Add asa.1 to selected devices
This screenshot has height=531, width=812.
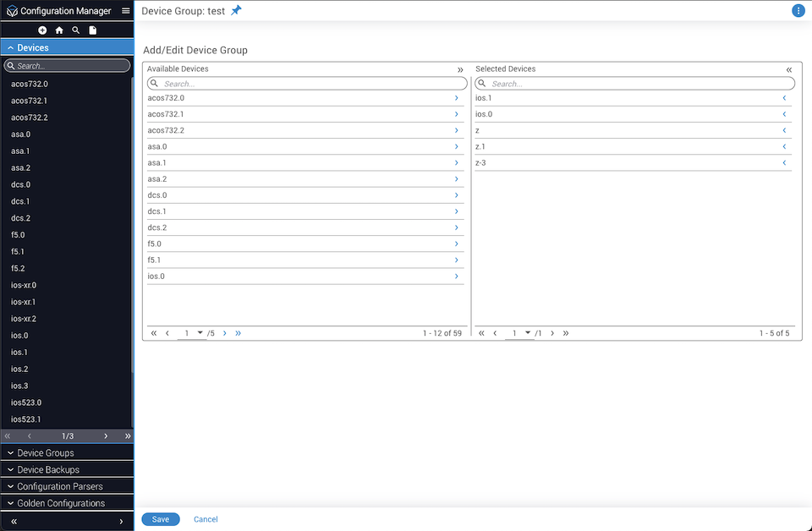pyautogui.click(x=456, y=162)
